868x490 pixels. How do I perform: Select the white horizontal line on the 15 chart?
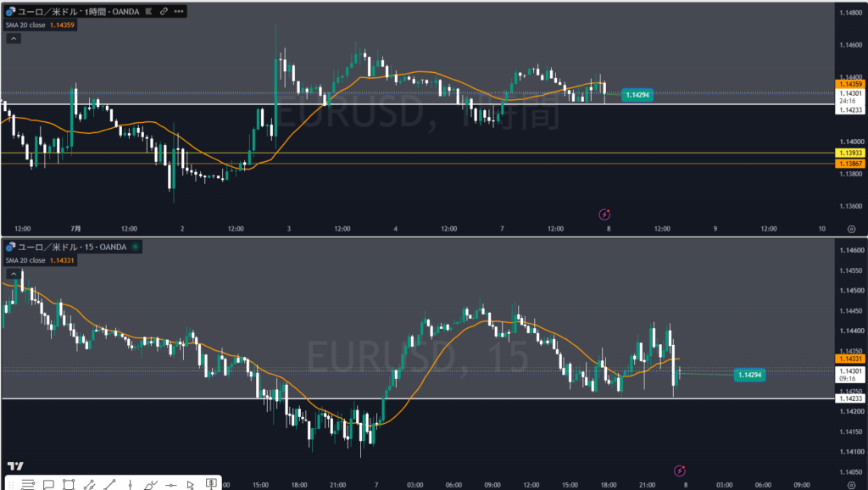417,398
